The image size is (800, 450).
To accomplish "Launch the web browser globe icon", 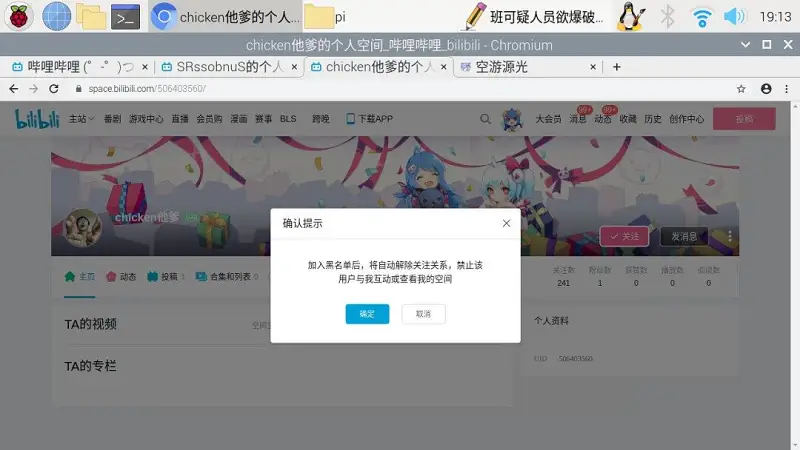I will click(56, 16).
